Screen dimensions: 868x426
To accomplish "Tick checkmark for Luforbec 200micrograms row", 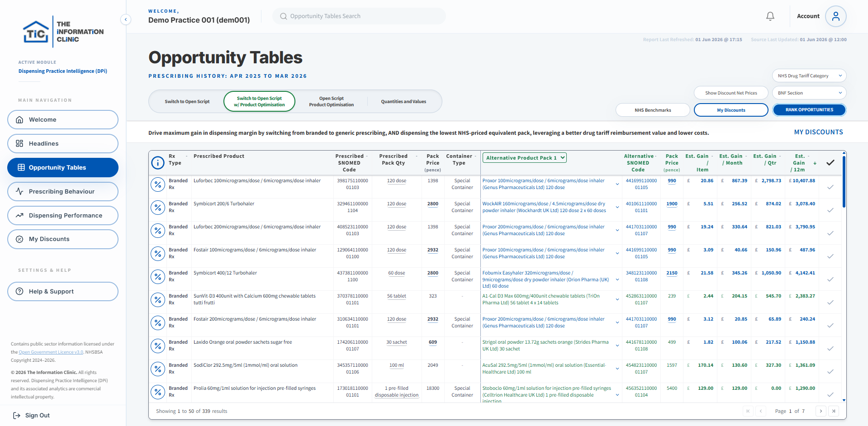I will [x=830, y=233].
